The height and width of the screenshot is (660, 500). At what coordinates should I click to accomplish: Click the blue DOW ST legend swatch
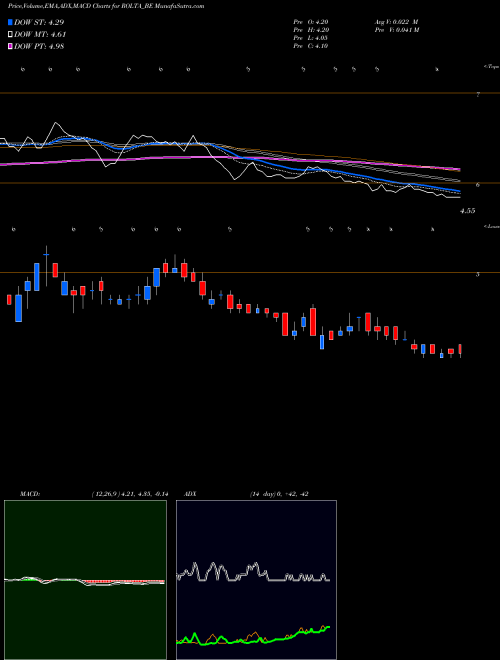click(10, 22)
